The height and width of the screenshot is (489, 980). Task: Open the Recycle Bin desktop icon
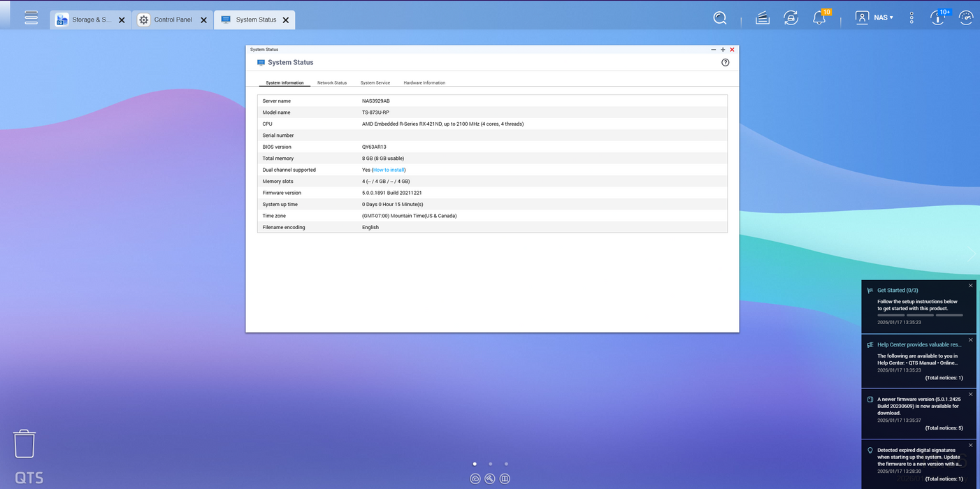pyautogui.click(x=24, y=444)
